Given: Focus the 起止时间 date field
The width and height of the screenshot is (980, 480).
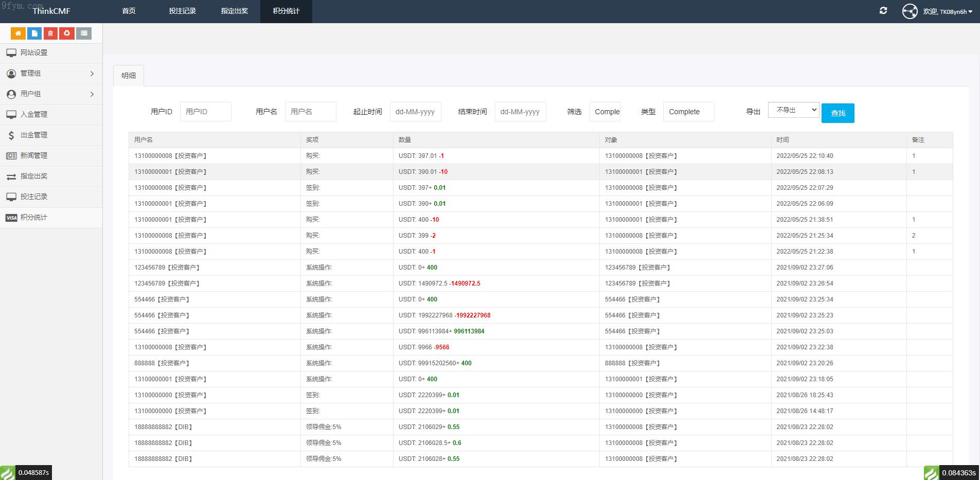Looking at the screenshot, I should point(415,112).
